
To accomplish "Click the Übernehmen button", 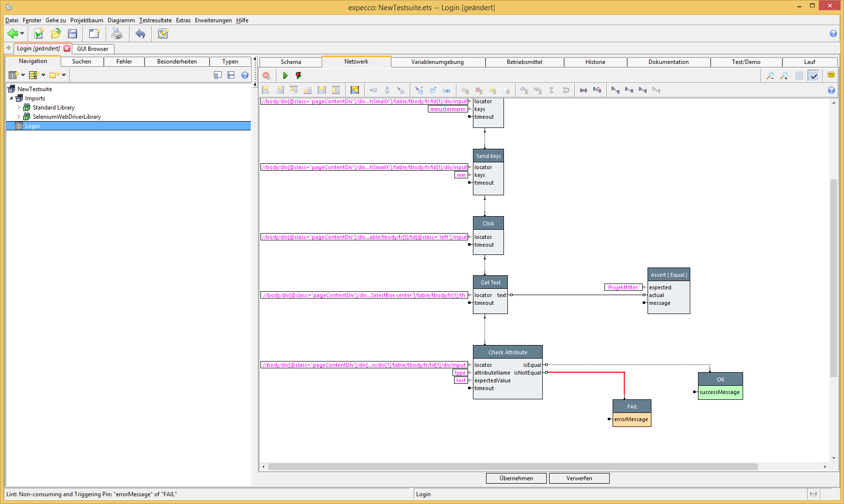I will 516,478.
